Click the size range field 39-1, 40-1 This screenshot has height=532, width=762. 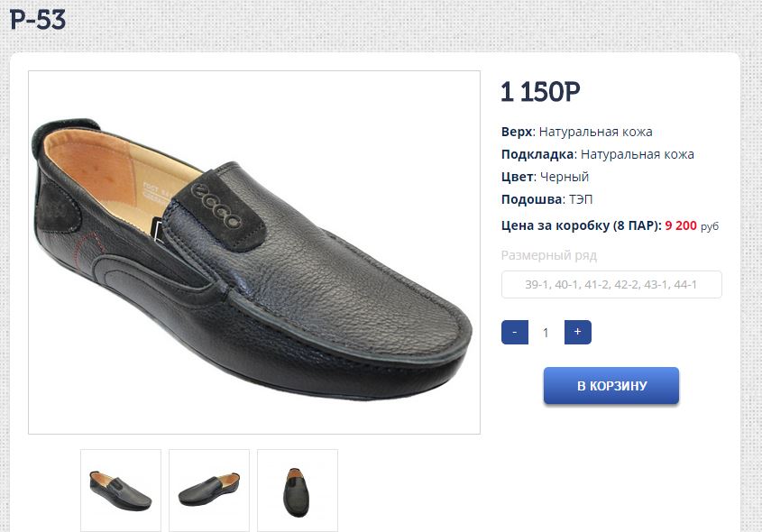pyautogui.click(x=611, y=285)
